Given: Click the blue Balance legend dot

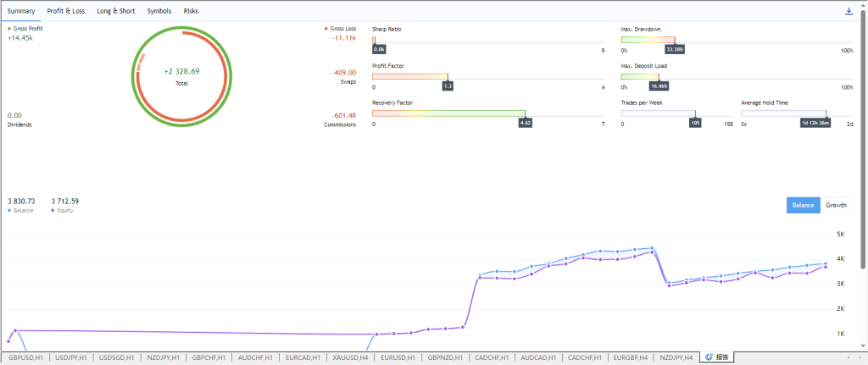Looking at the screenshot, I should pyautogui.click(x=8, y=210).
